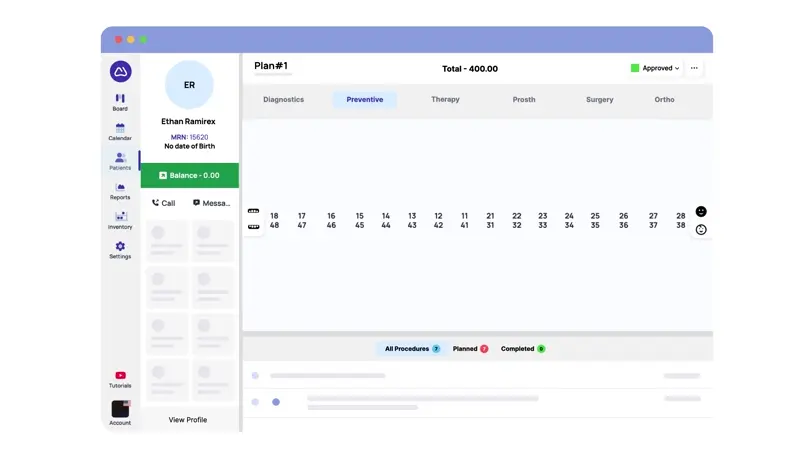Open the Approved status dropdown
800x450 pixels.
(x=656, y=68)
